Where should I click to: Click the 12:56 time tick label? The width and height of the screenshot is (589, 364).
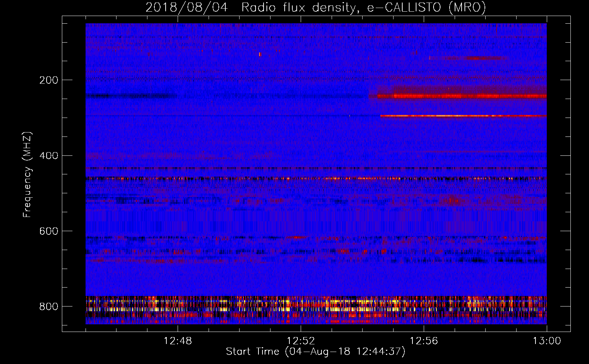pyautogui.click(x=424, y=341)
